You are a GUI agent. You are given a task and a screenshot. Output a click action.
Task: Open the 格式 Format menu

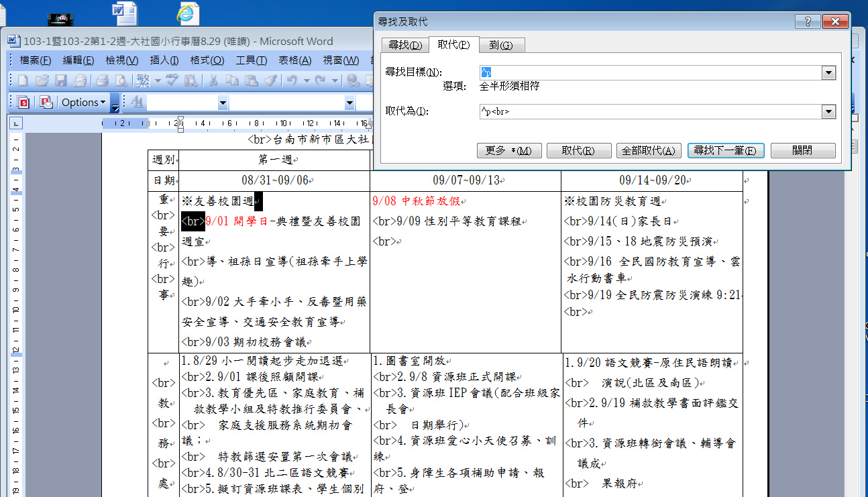(207, 60)
